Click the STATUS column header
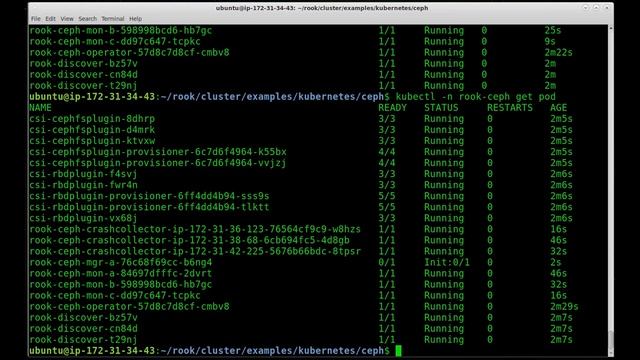640x360 pixels. 441,108
